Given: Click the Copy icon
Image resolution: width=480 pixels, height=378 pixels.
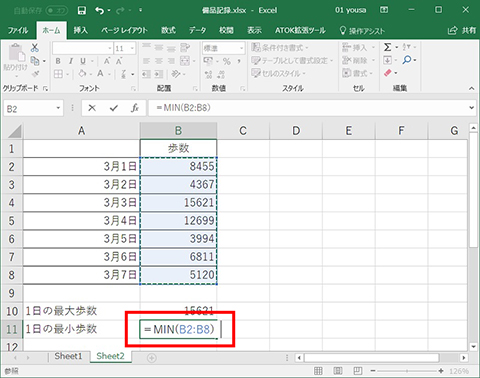Looking at the screenshot, I should pos(35,61).
